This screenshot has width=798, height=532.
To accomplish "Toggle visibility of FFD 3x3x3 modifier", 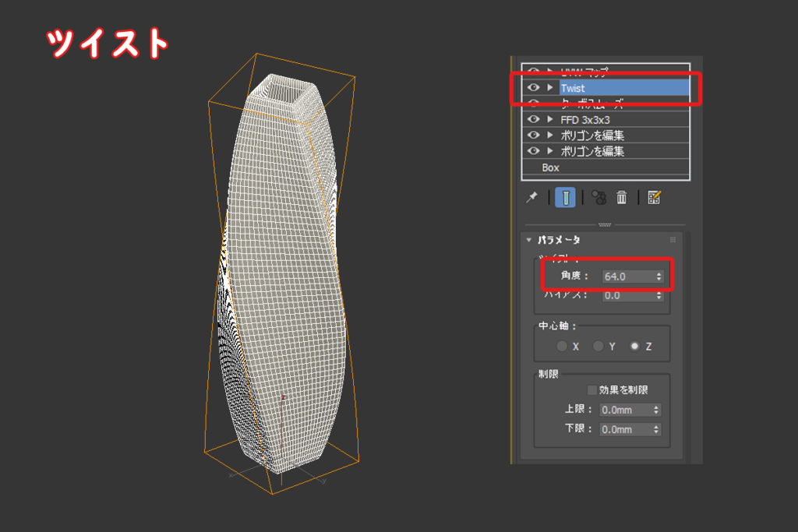I will [x=534, y=119].
